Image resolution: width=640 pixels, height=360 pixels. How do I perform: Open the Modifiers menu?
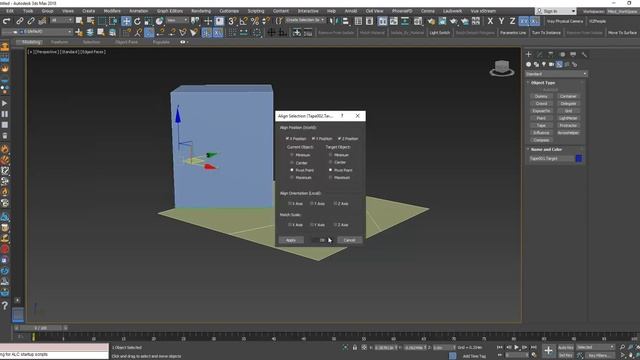click(112, 11)
